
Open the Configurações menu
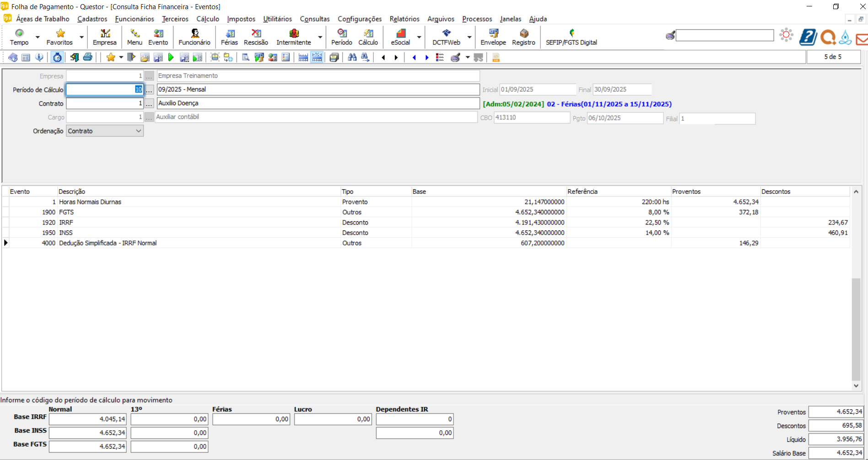pyautogui.click(x=359, y=19)
